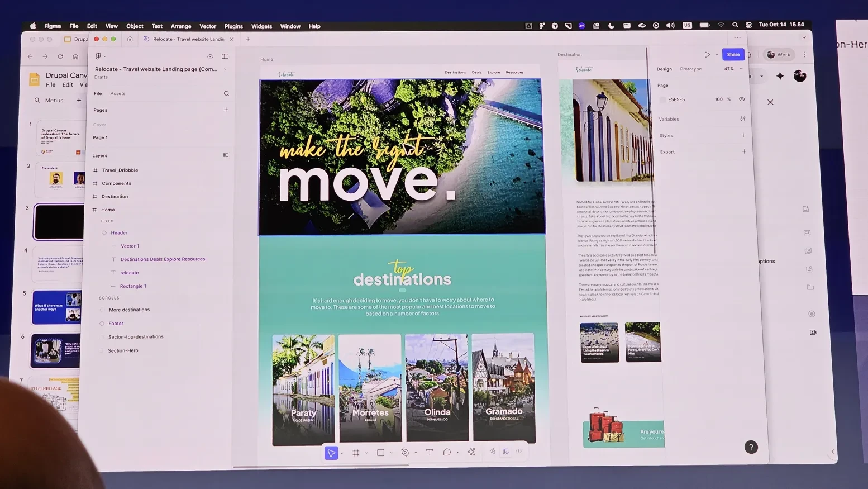Select the Pen tool
The image size is (868, 489).
coord(405,453)
